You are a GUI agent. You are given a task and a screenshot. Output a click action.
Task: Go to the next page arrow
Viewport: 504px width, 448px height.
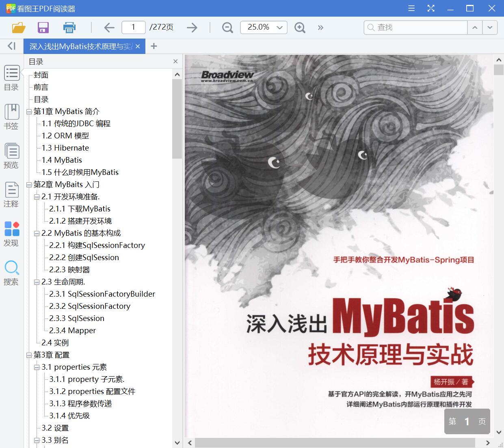point(192,28)
